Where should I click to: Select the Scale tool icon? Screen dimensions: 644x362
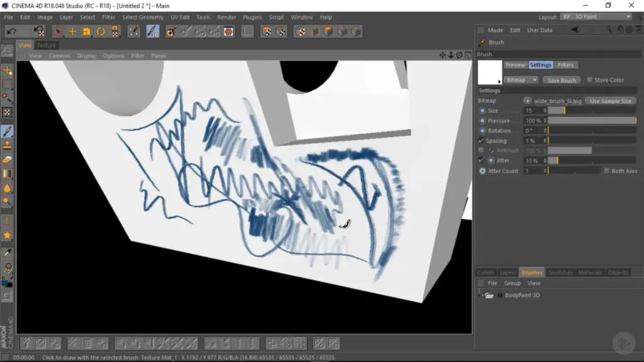(86, 31)
